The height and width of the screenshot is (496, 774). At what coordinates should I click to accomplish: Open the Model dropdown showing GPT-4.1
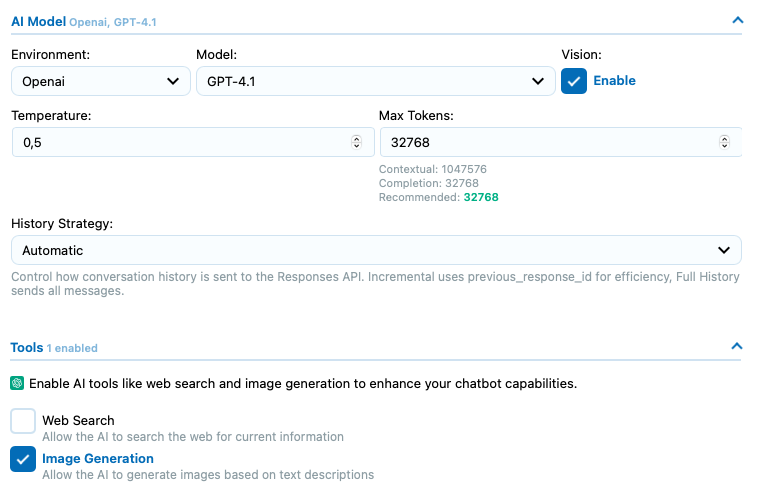(376, 81)
